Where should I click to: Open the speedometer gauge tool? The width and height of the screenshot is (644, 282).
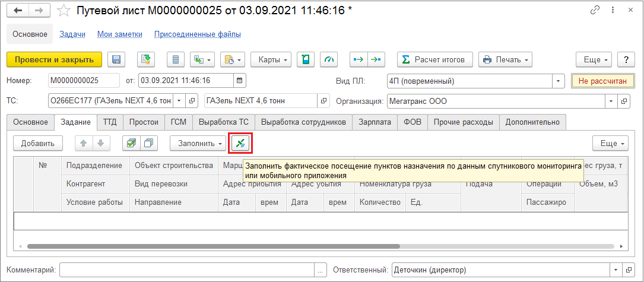[329, 59]
